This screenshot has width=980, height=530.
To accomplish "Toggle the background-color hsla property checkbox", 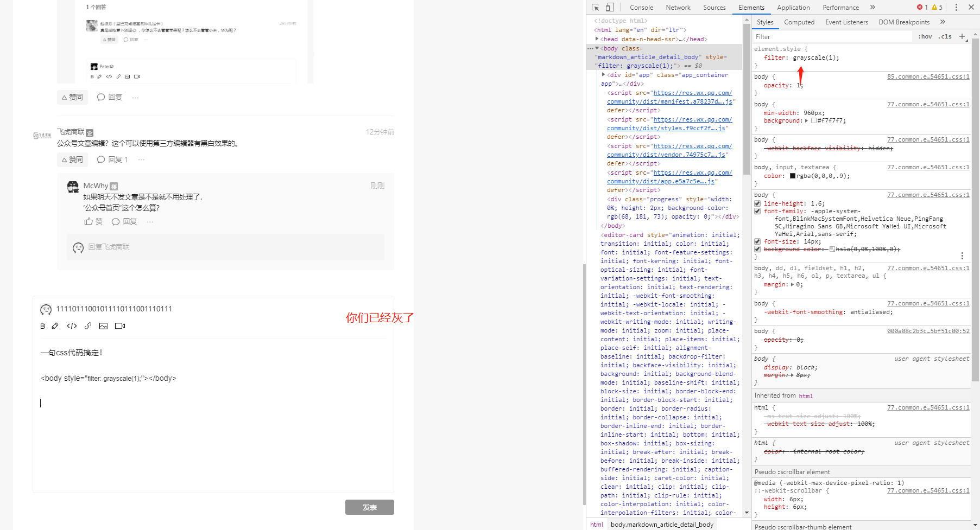I will point(757,249).
